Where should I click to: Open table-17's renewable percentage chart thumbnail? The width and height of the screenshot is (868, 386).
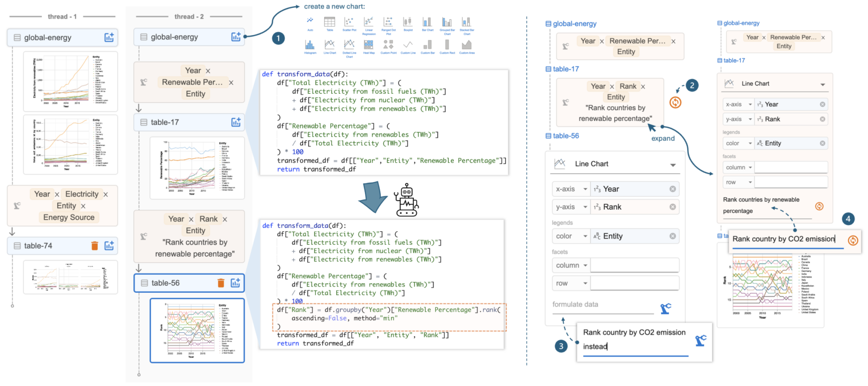(x=197, y=167)
